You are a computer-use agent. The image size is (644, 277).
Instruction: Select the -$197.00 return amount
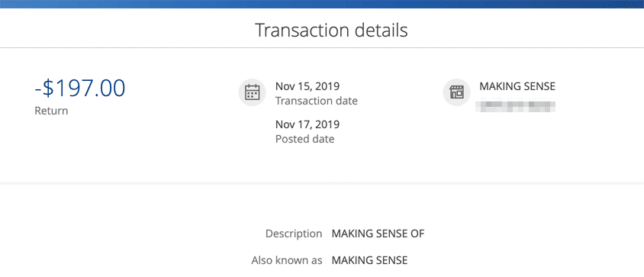point(80,88)
